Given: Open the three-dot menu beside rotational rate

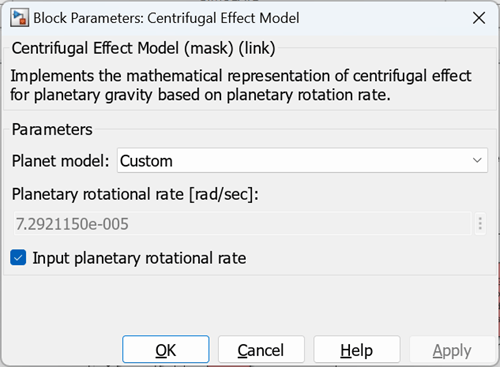Looking at the screenshot, I should (480, 223).
